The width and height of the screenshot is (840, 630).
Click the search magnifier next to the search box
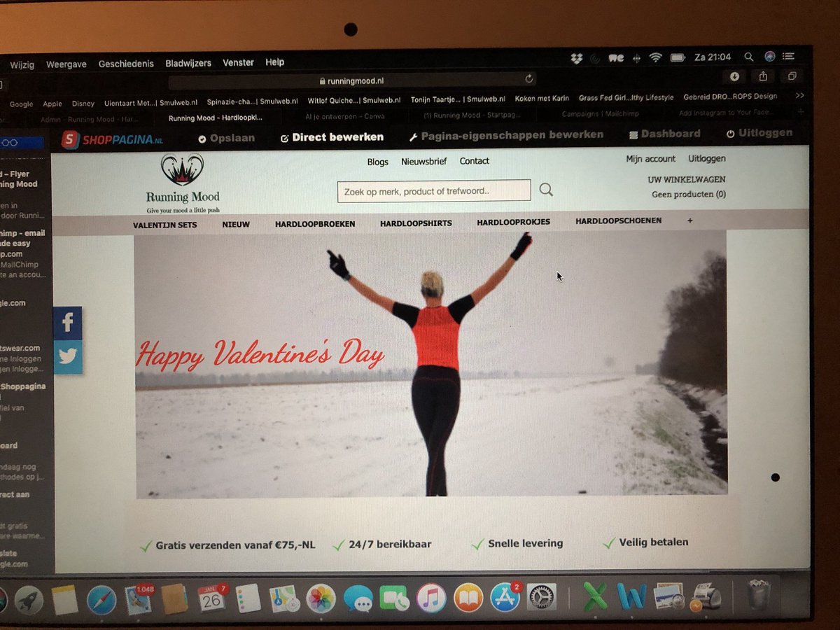[x=546, y=190]
